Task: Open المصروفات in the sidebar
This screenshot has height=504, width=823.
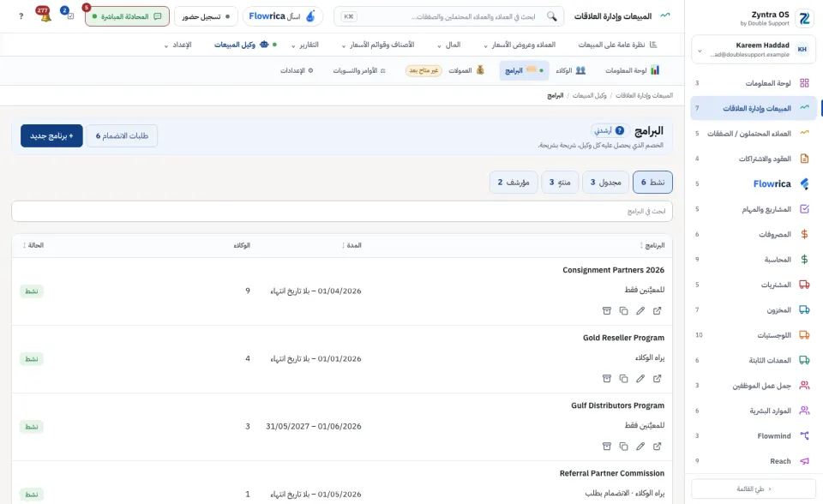Action: point(754,234)
